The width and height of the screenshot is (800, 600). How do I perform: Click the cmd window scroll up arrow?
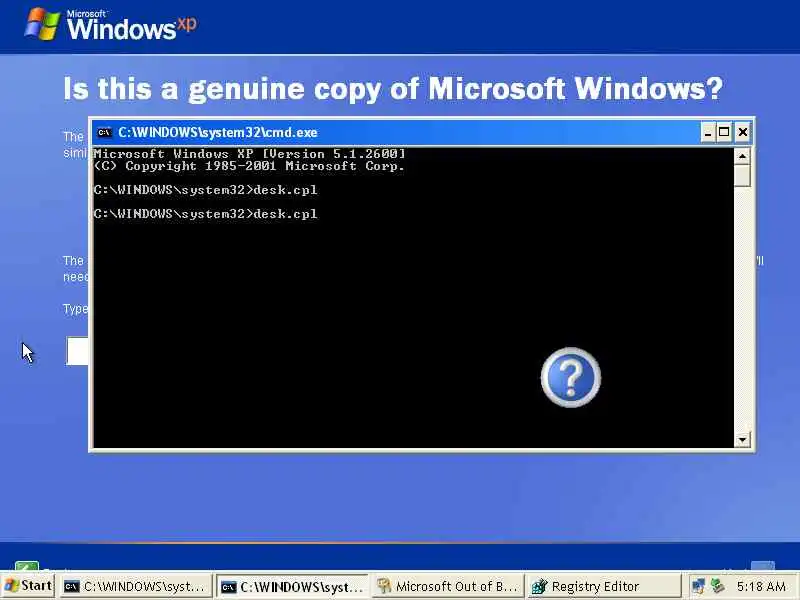click(742, 156)
